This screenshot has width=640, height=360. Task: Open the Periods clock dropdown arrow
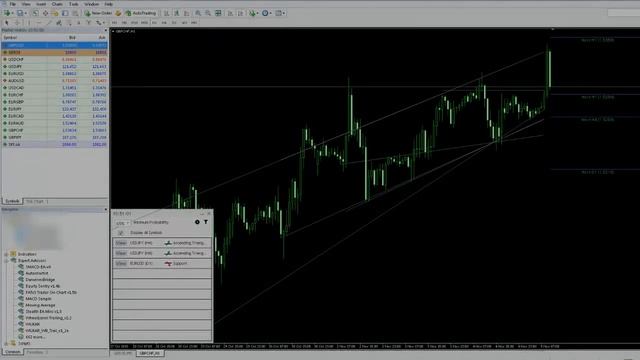(x=271, y=13)
